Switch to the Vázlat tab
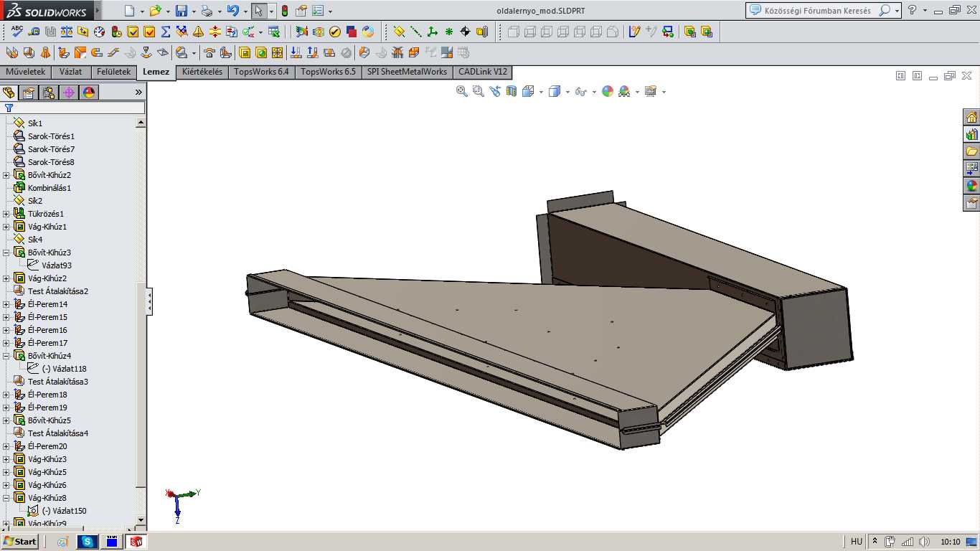 click(70, 72)
